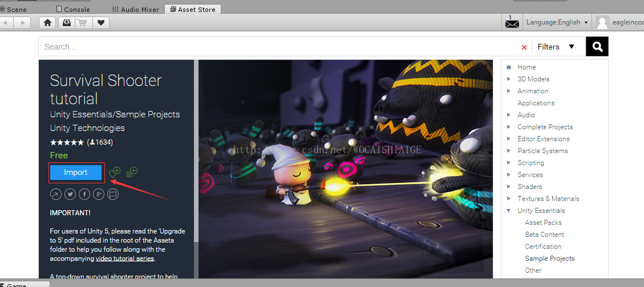This screenshot has height=287, width=644.
Task: Switch to the Audio Mixer tab
Action: coord(136,9)
